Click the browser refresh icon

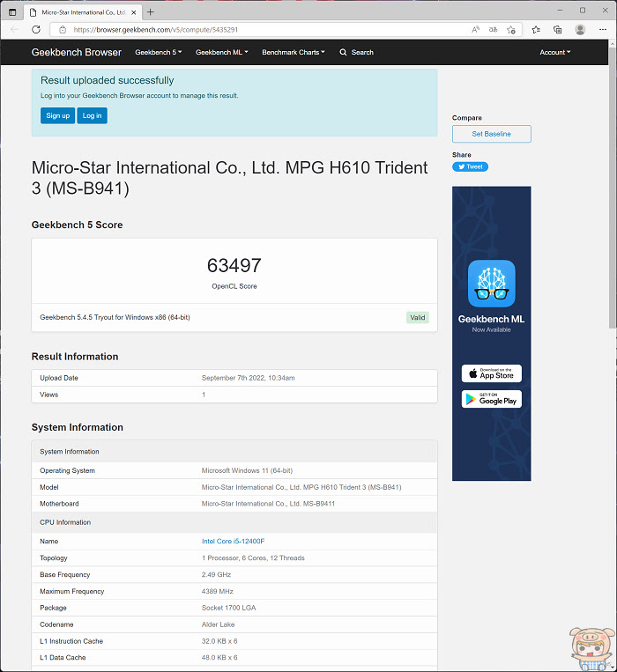click(36, 30)
